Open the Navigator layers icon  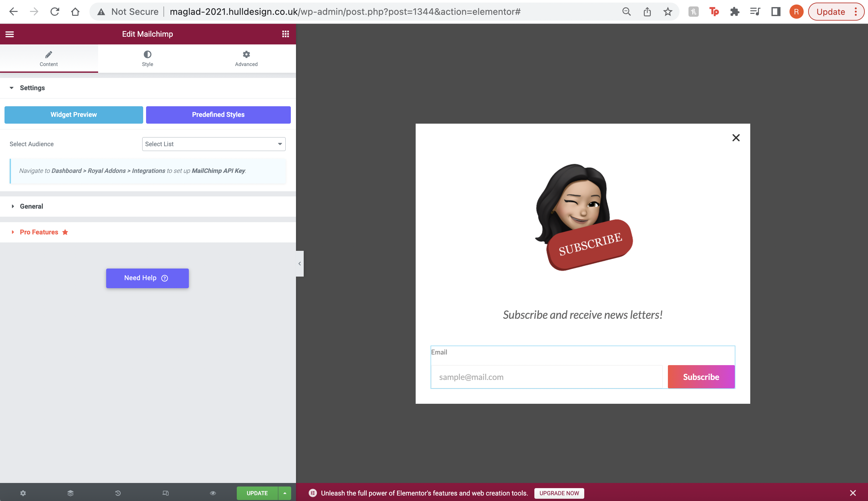(x=70, y=493)
